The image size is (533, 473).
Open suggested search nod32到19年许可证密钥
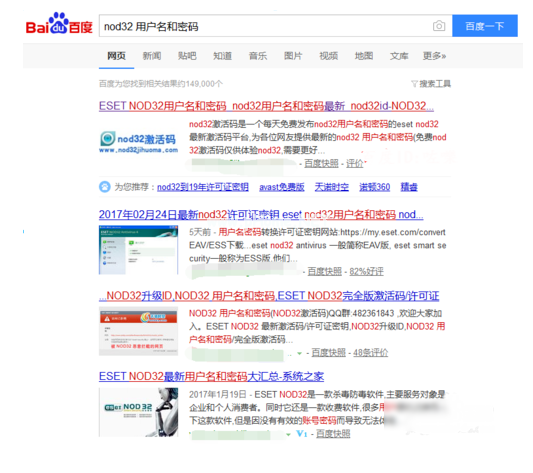(x=203, y=187)
